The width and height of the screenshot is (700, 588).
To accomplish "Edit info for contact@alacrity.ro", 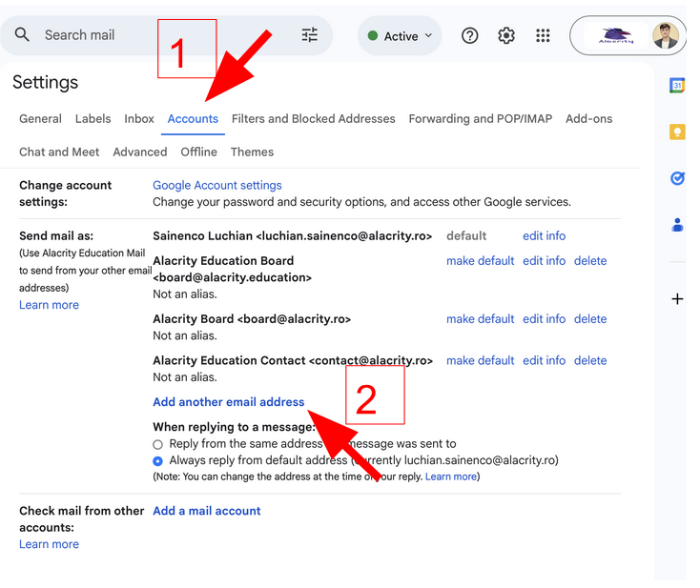I will point(544,361).
